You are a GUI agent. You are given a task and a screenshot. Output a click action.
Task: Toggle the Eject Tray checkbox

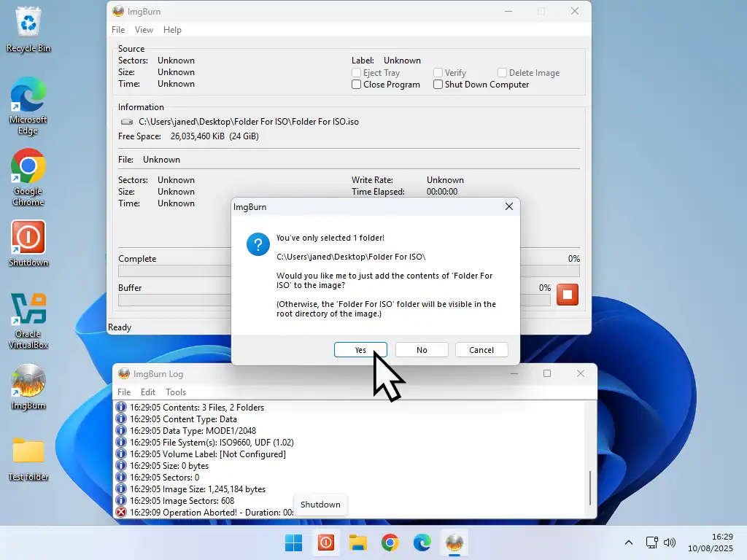coord(356,72)
